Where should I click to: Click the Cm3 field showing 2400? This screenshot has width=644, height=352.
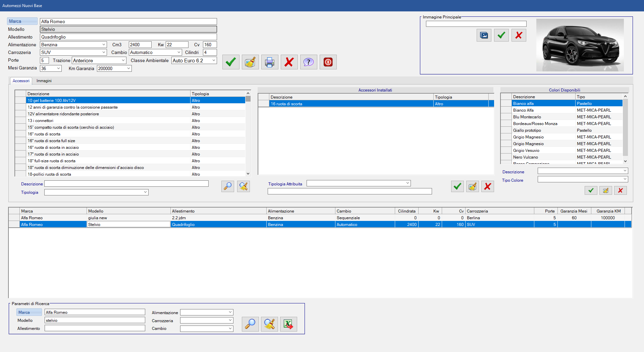point(140,45)
